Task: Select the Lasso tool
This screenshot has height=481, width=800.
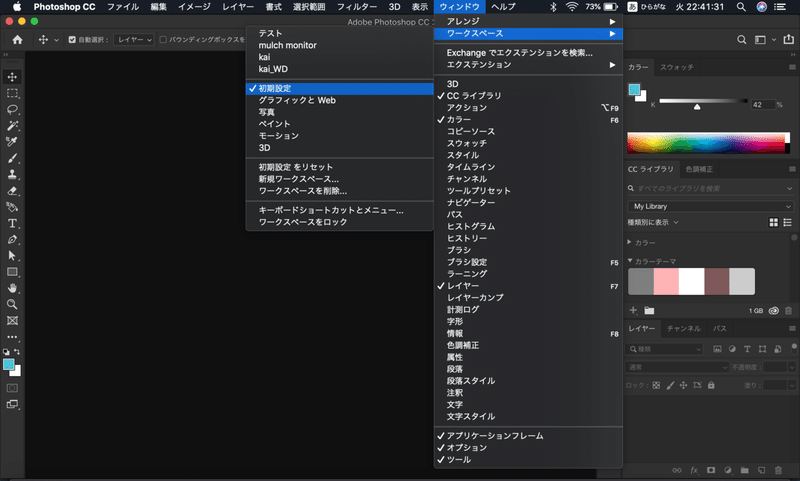Action: (12, 110)
